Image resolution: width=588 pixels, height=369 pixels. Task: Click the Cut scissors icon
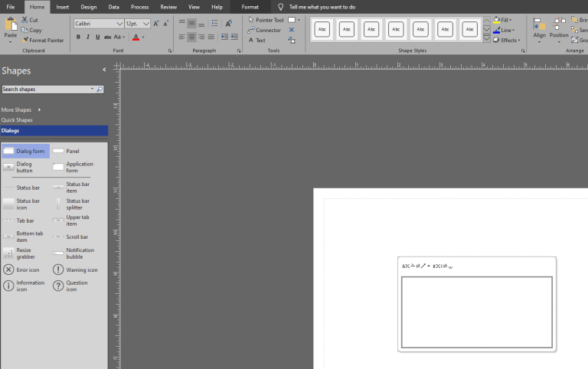(24, 20)
